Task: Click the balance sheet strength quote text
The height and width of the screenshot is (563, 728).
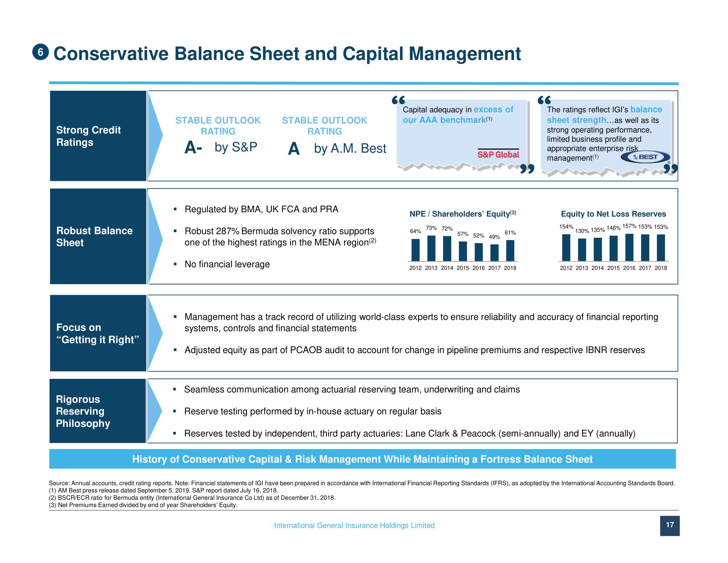Action: click(604, 133)
